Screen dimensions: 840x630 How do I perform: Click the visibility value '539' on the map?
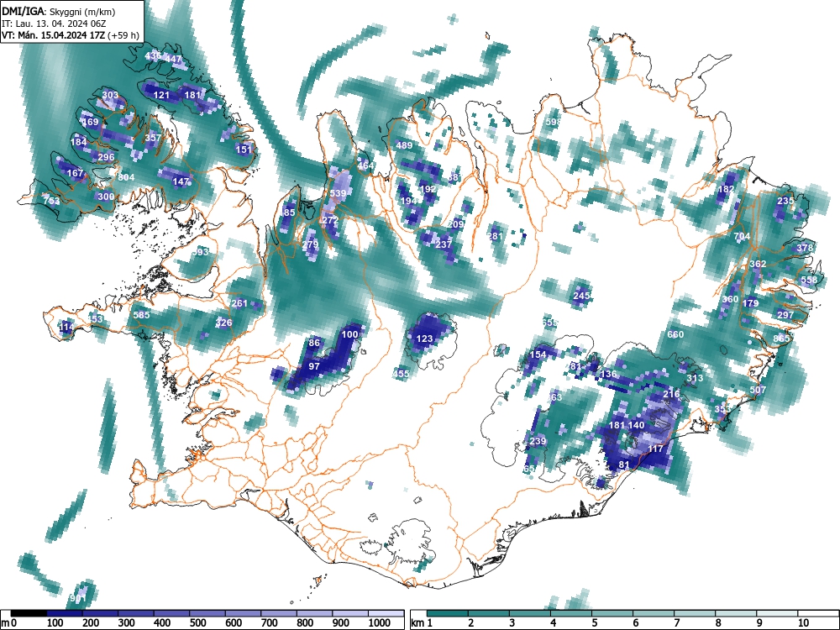tap(338, 193)
